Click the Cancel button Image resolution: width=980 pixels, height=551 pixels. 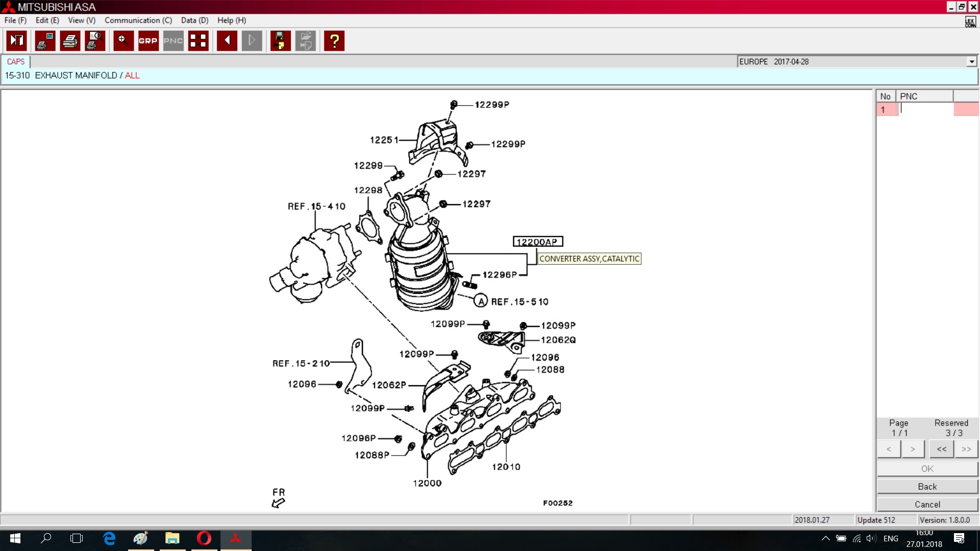[x=927, y=505]
